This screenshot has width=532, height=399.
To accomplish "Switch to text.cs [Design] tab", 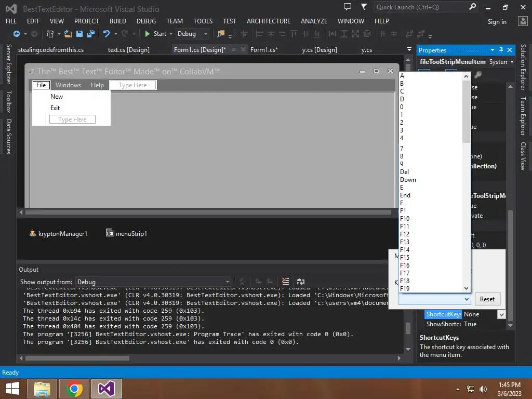I will click(x=129, y=49).
